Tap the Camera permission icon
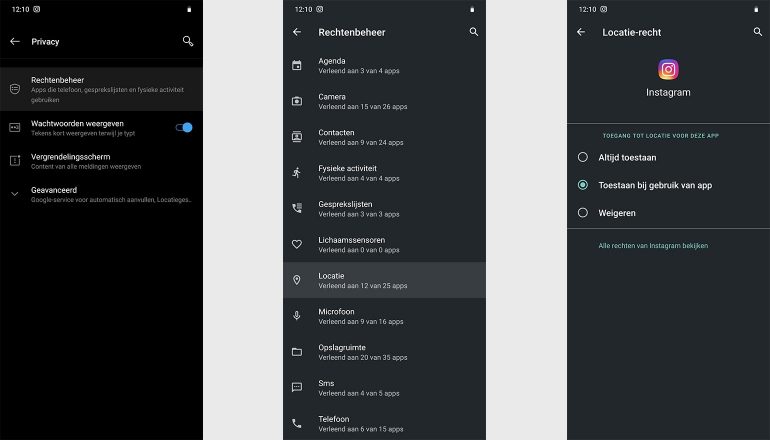770x440 pixels. (x=297, y=101)
